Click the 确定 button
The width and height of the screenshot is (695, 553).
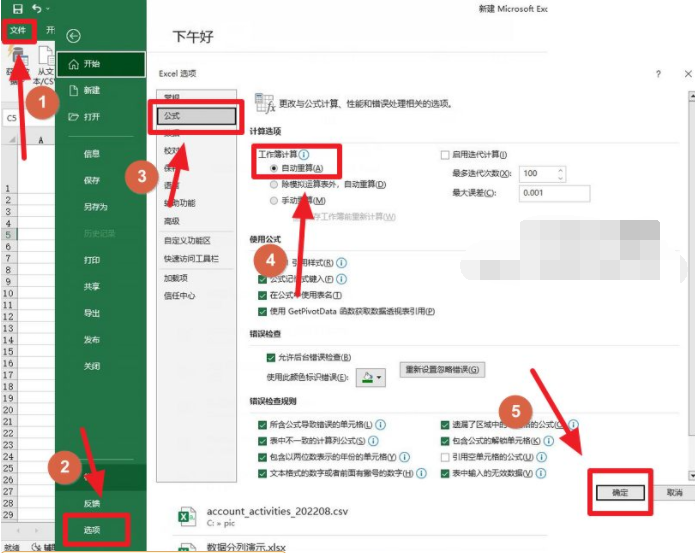620,493
